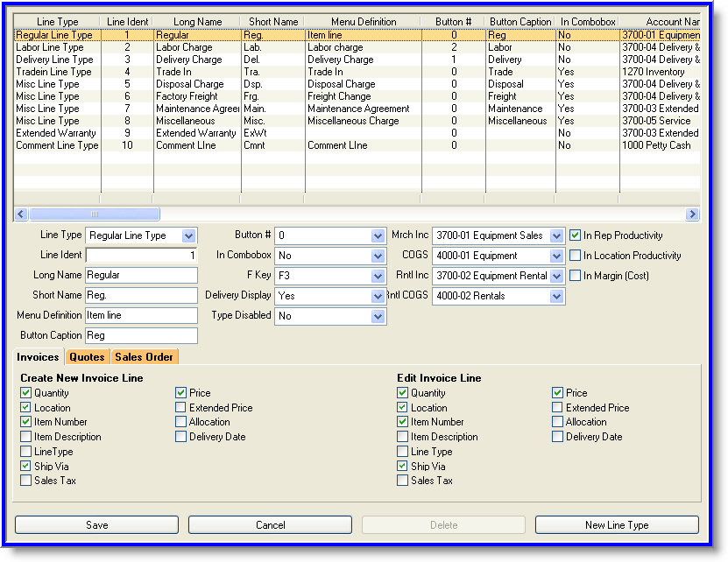The height and width of the screenshot is (562, 728).
Task: Check Extended Price under Create New Invoice Line
Action: 180,408
